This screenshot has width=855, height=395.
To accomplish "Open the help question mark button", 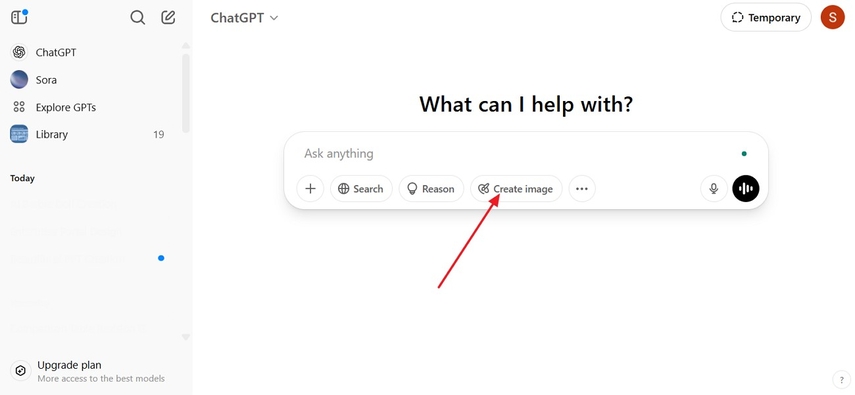I will 840,380.
